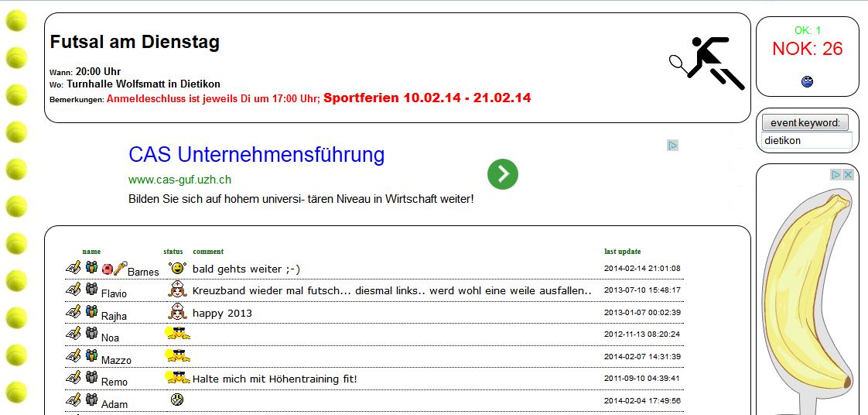The height and width of the screenshot is (415, 868).
Task: Click AdChoices icon above the banana ad
Action: (836, 174)
